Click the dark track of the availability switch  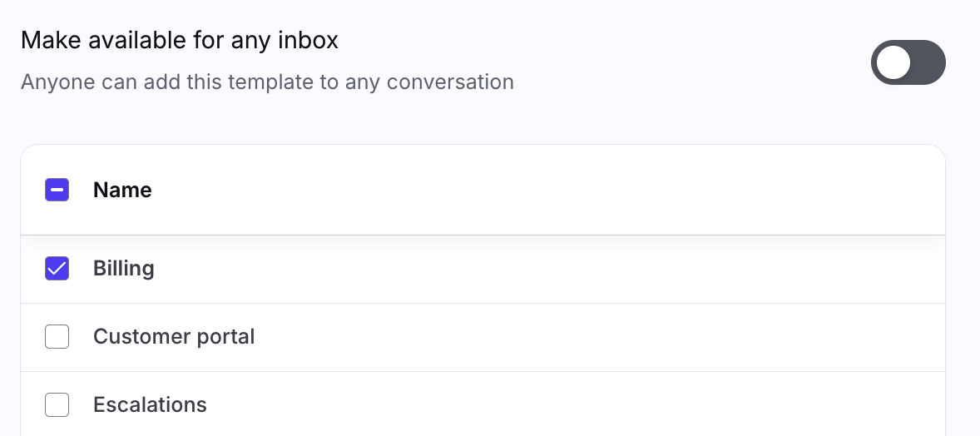pos(927,62)
